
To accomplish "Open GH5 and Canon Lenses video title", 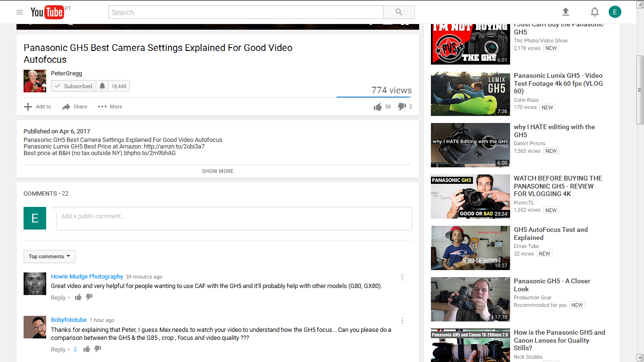I will pos(560,340).
